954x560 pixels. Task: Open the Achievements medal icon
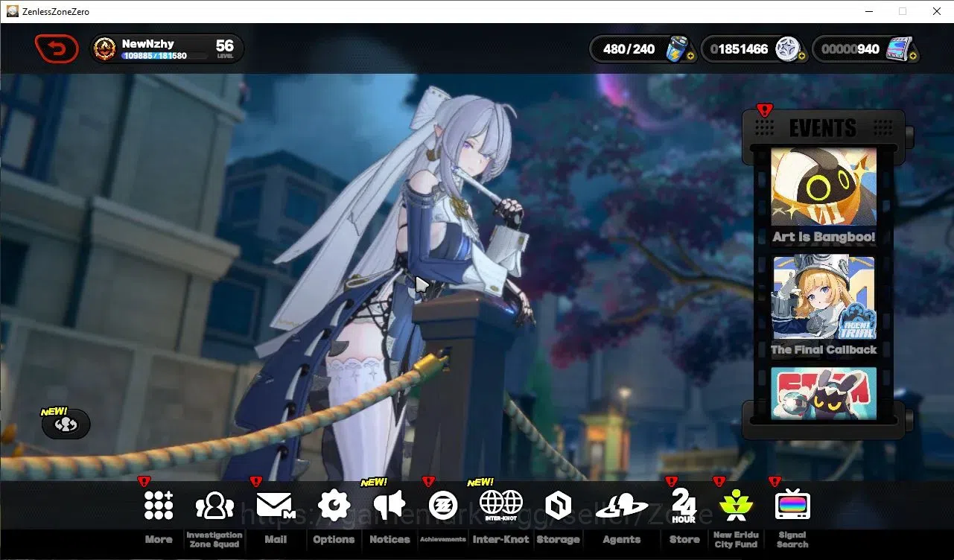click(x=443, y=506)
